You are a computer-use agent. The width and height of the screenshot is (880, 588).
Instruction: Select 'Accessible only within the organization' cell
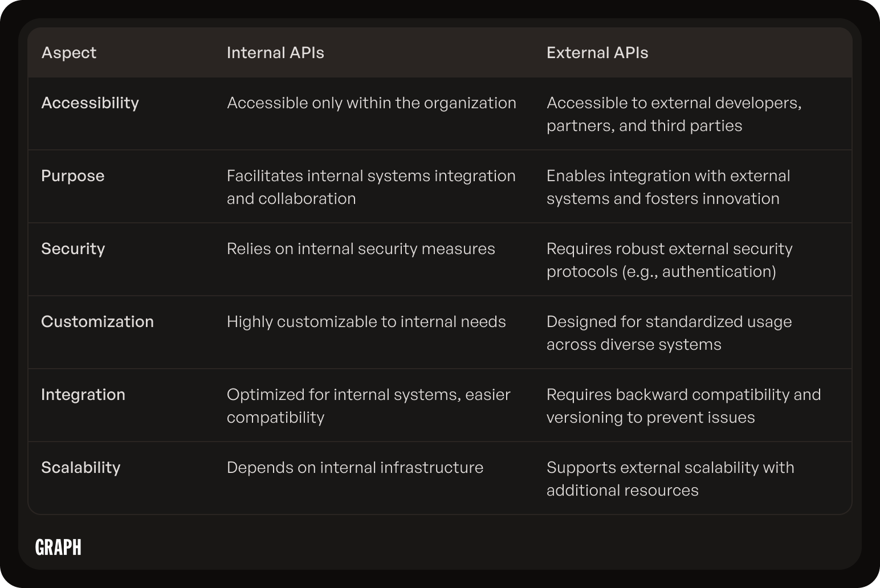click(x=372, y=103)
